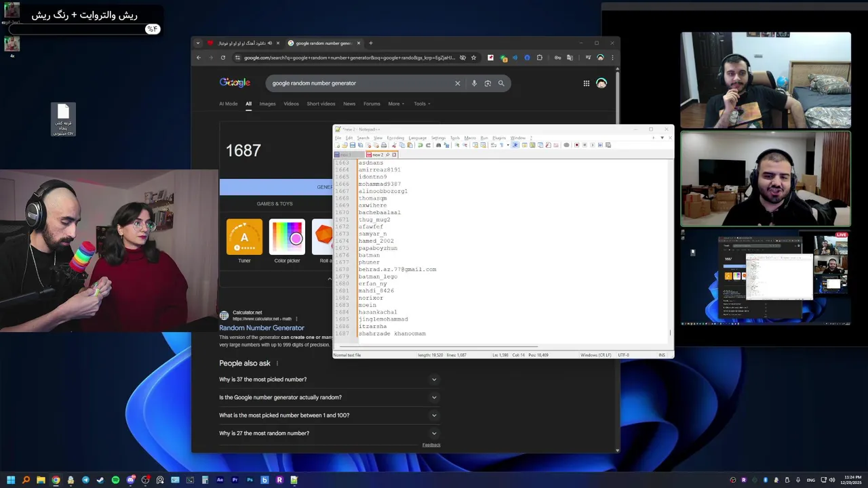Screen dimensions: 868x488
Task: Expand 'Is the Google number generator actually random?'
Action: 330,397
